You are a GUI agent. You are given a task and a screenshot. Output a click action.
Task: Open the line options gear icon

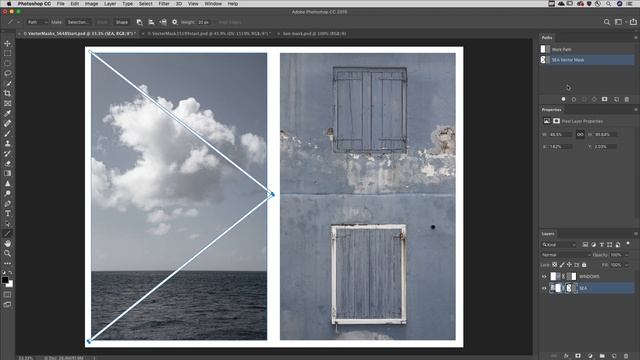(x=175, y=22)
